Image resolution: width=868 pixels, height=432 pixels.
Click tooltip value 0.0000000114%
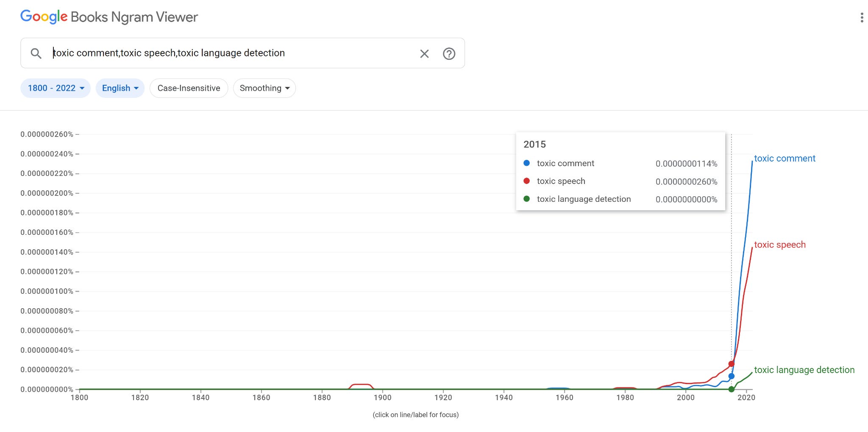tap(686, 164)
